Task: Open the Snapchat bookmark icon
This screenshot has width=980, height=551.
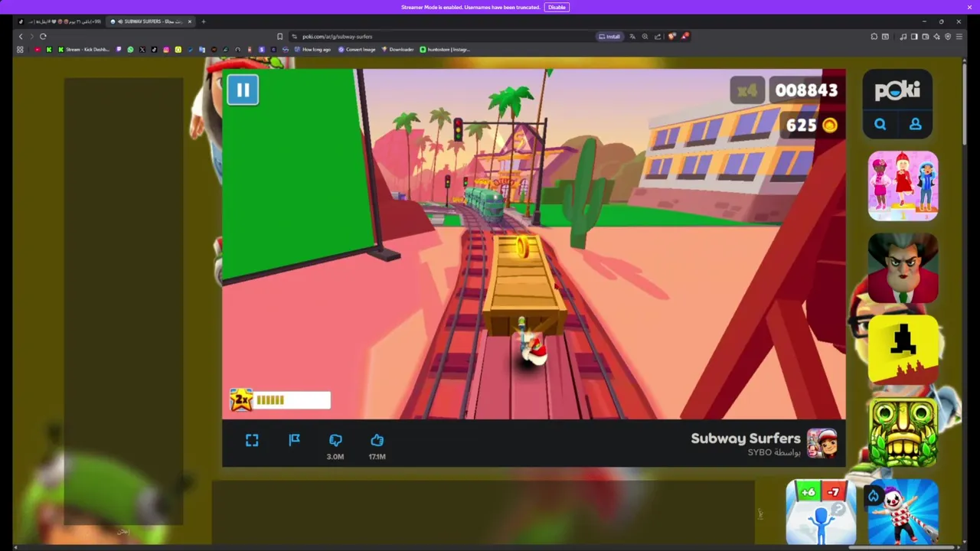Action: point(178,50)
